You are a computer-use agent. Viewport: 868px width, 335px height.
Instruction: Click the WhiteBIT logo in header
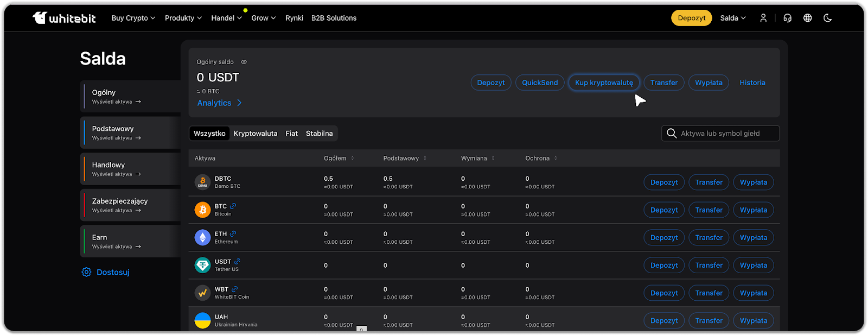click(x=64, y=18)
